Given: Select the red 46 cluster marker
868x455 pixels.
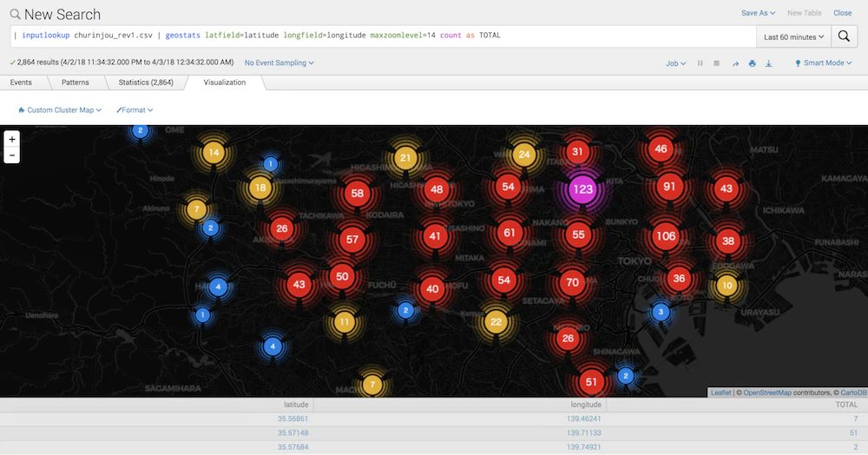Looking at the screenshot, I should (661, 148).
